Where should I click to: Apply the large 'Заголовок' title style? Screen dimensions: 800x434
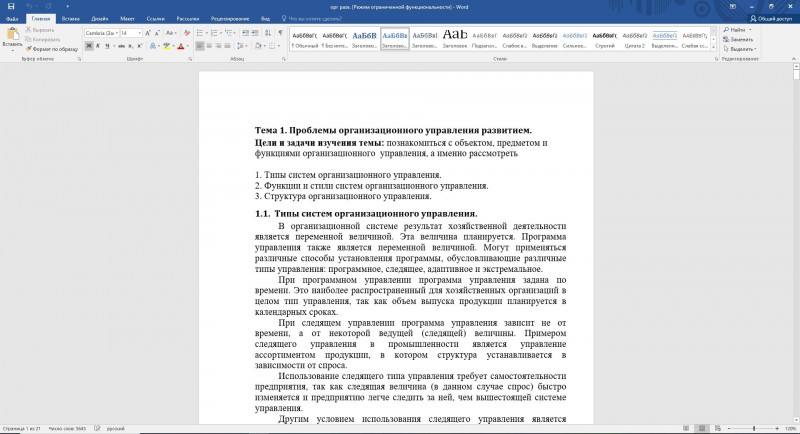(455, 38)
